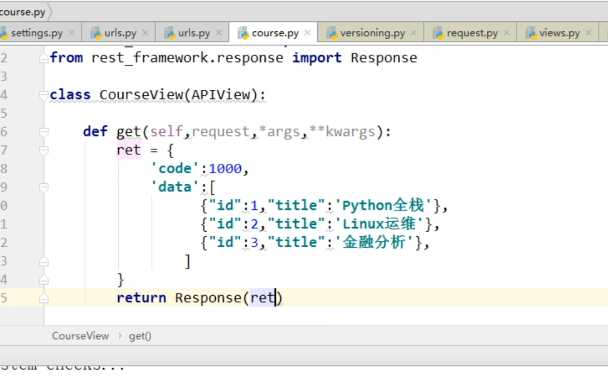Click the **kwargs parameter

tap(342, 132)
